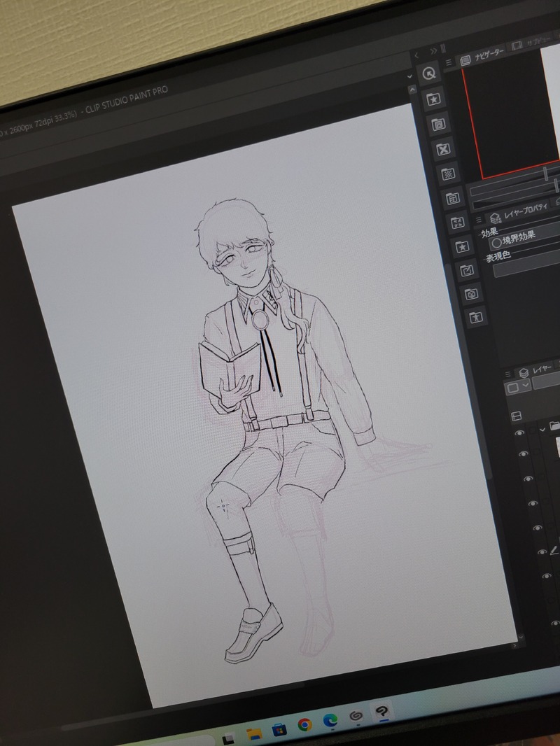560x746 pixels.
Task: Open Google Chrome from the taskbar
Action: point(304,724)
